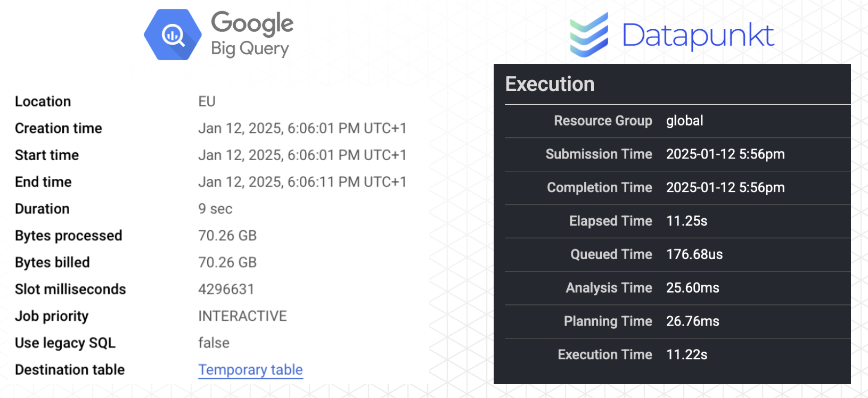Select the Analysis Time row value

pos(692,288)
